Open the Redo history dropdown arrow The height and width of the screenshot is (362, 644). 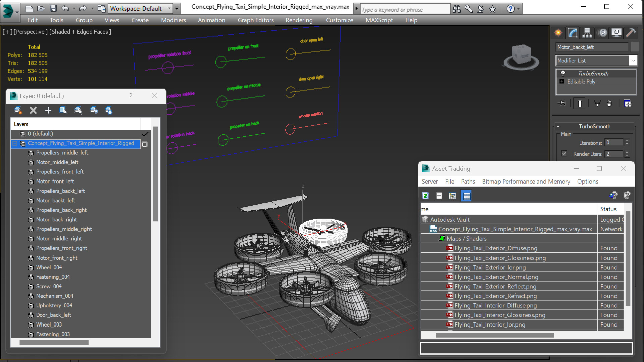click(x=92, y=8)
